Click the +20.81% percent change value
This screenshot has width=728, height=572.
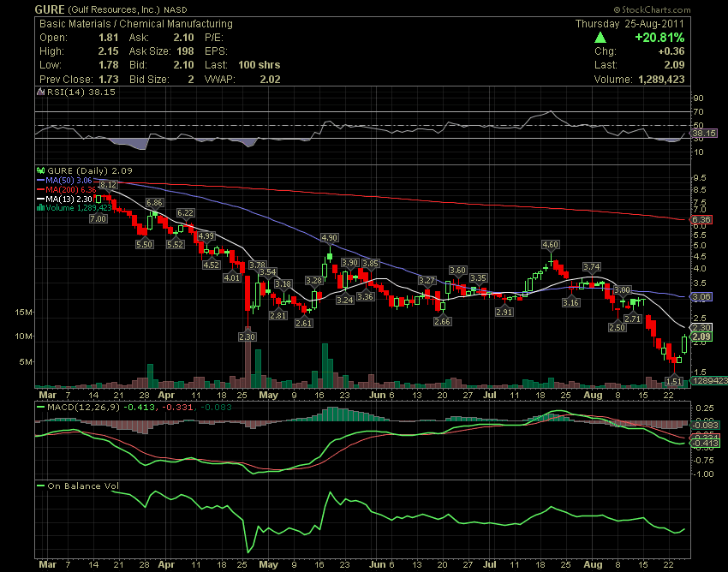pos(659,38)
